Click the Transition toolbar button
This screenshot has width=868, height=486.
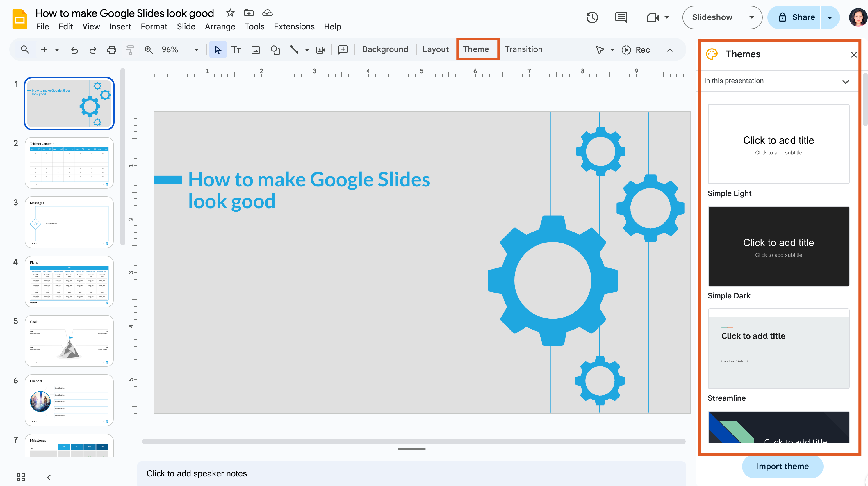pyautogui.click(x=523, y=49)
